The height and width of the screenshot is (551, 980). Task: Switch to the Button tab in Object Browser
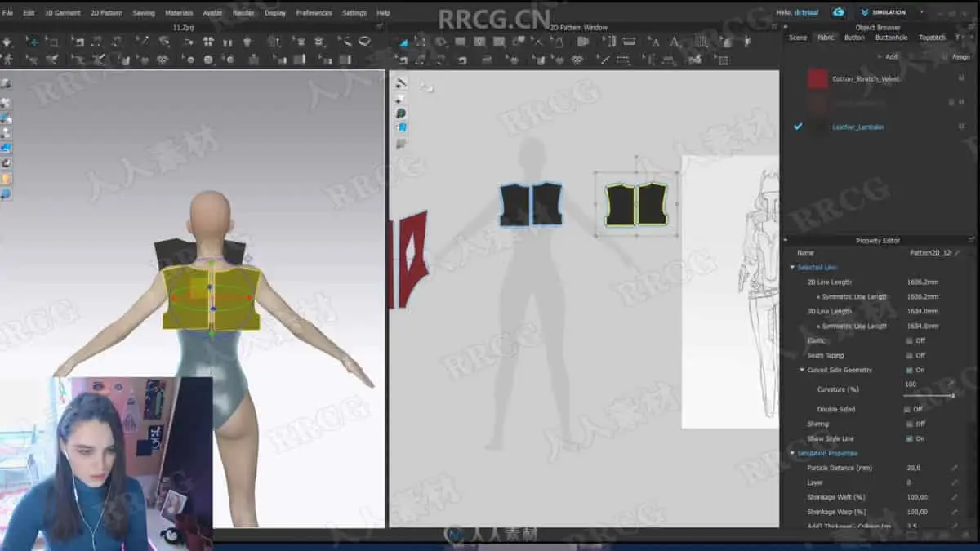pyautogui.click(x=854, y=38)
